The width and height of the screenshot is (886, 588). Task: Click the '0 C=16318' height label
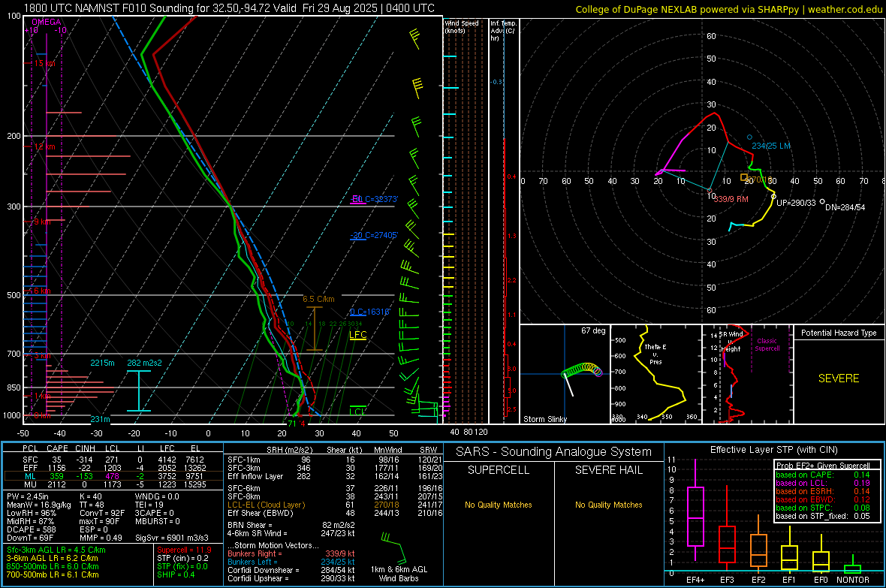370,312
